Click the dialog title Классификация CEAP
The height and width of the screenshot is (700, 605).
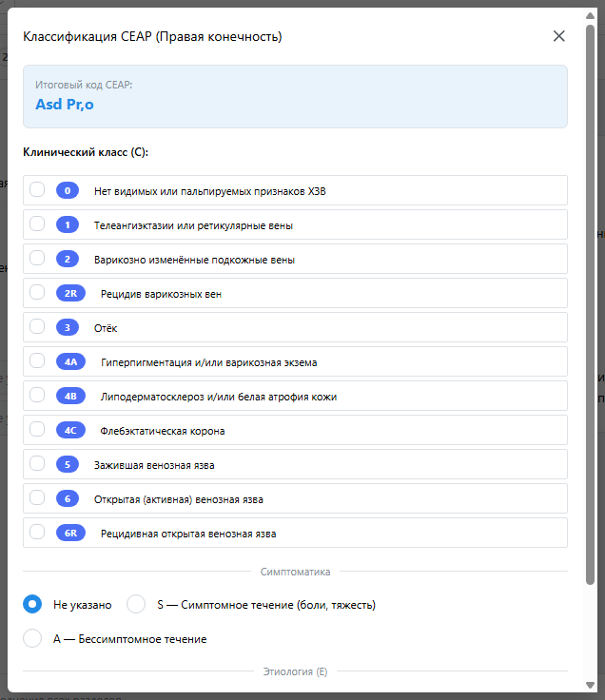(x=152, y=36)
